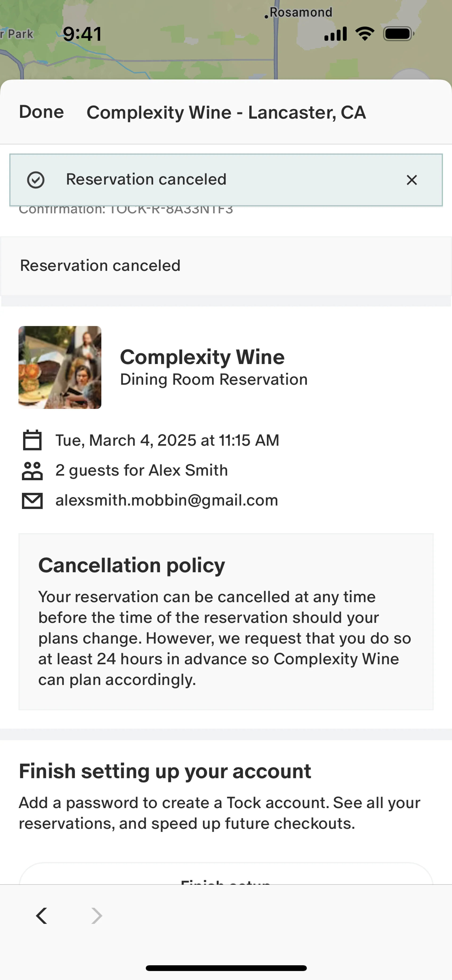The width and height of the screenshot is (452, 980).
Task: Tap the Complexity Wine restaurant name
Action: coord(202,357)
